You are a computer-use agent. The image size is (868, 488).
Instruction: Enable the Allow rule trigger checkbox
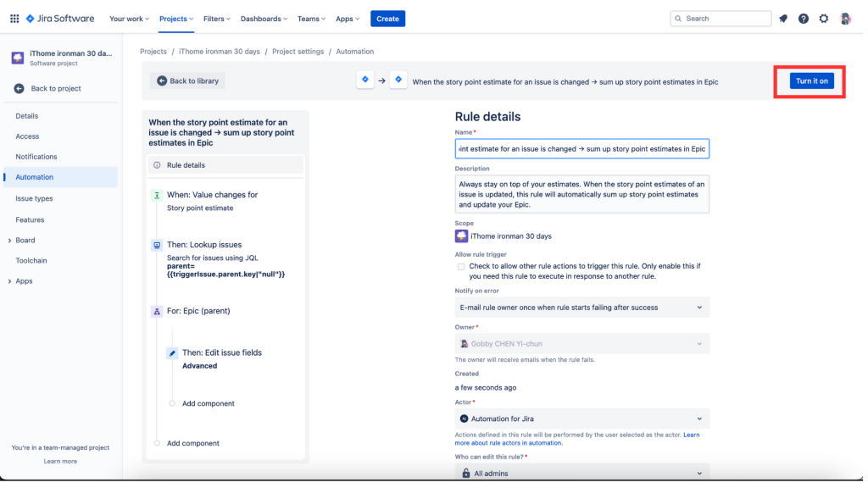tap(460, 267)
